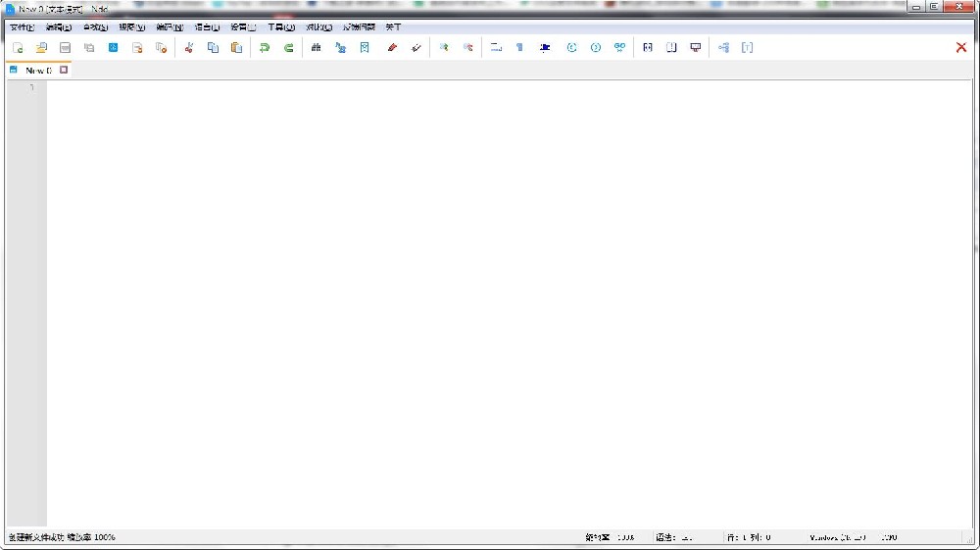Screen dimensions: 980x550
Task: Open the directory compare book icon
Action: tap(671, 47)
